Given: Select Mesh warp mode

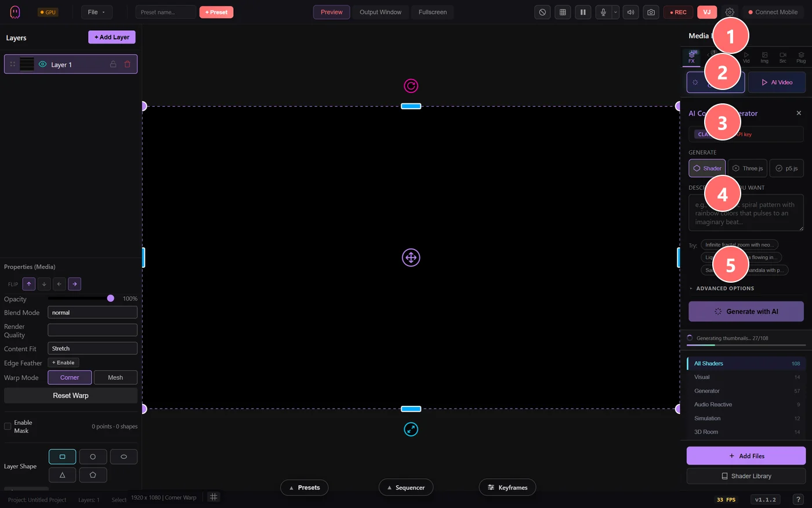Looking at the screenshot, I should tap(115, 377).
